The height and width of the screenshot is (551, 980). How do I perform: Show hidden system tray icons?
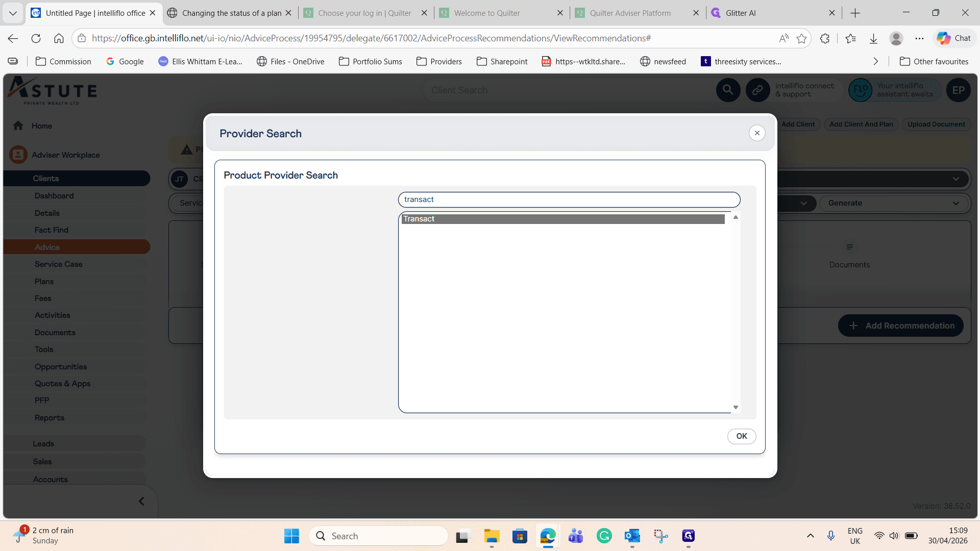pyautogui.click(x=810, y=536)
